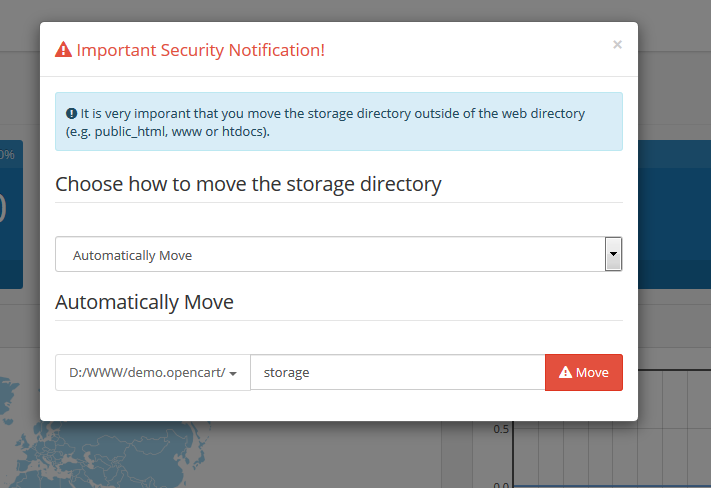Click the Choose how to move storage heading
This screenshot has width=711, height=488.
click(248, 184)
